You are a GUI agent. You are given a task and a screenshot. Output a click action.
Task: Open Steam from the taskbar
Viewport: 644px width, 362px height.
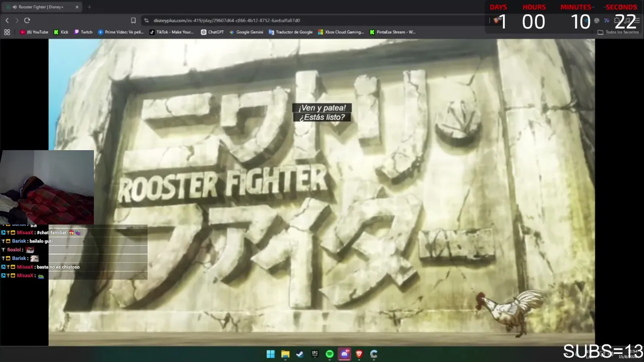pos(300,354)
